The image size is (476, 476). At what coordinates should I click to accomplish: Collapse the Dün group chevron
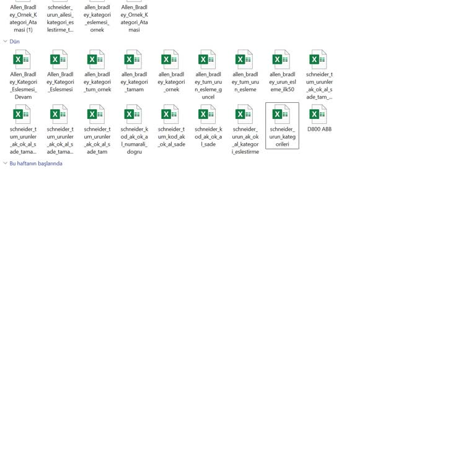pyautogui.click(x=6, y=42)
